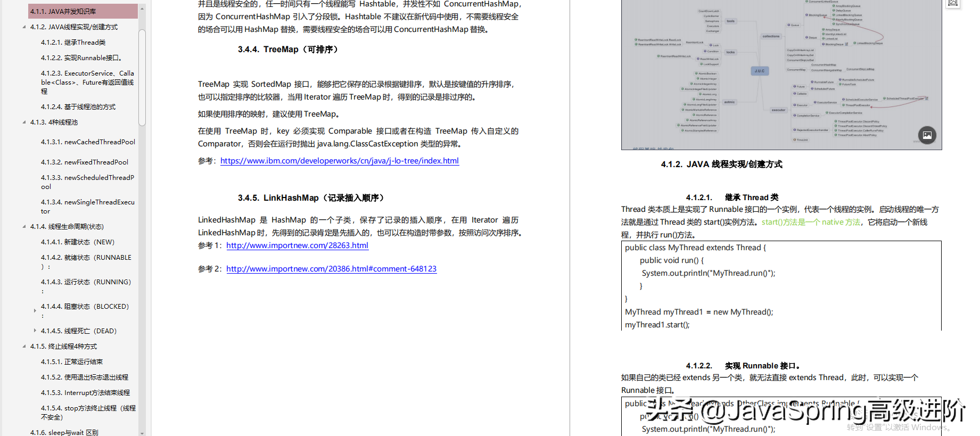Go to 4.1.5.4 stop方法终止线程 entry
980x436 pixels.
88,413
